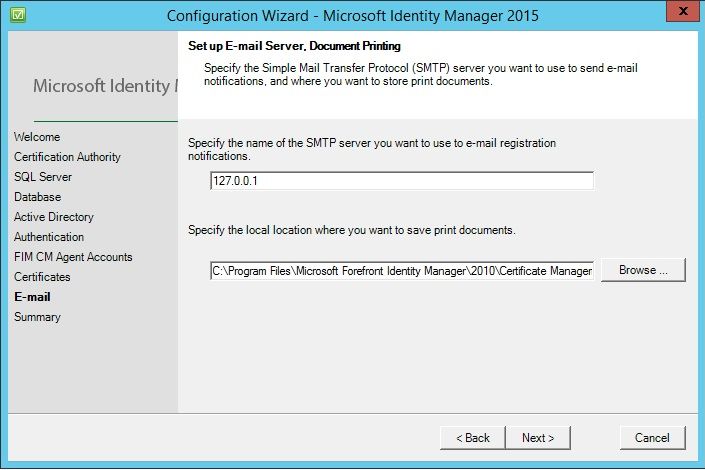
Task: Click the green wizard icon in title bar
Action: pyautogui.click(x=18, y=15)
